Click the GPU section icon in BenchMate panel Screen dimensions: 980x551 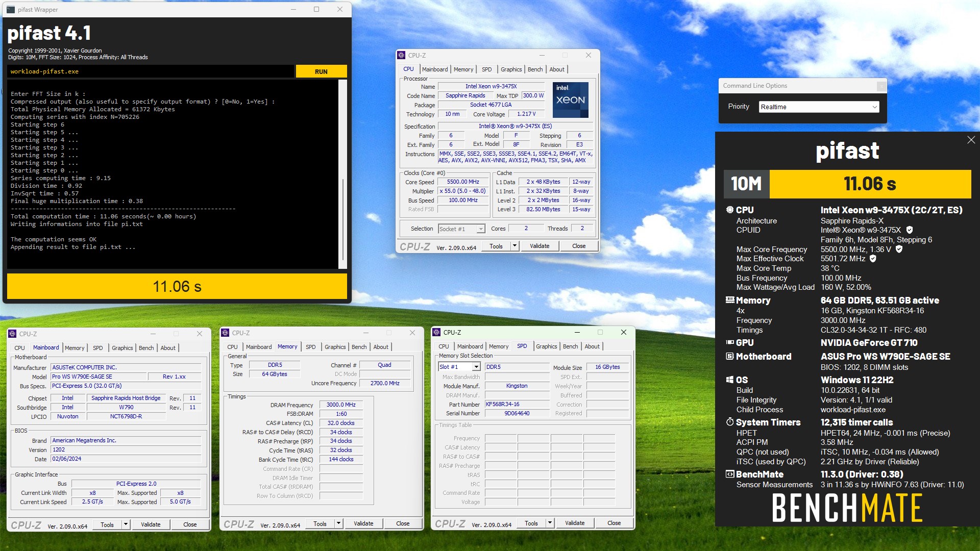730,342
